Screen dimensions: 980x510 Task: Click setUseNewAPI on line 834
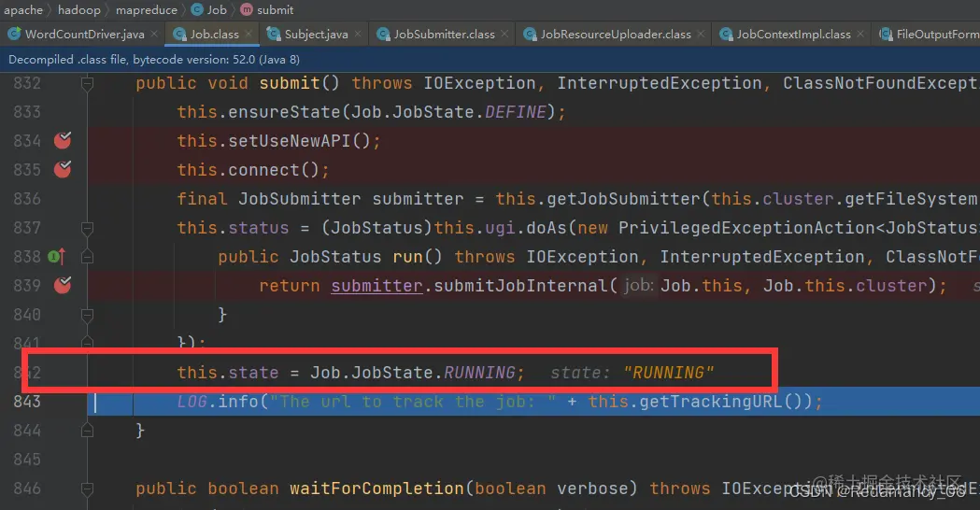tap(290, 141)
